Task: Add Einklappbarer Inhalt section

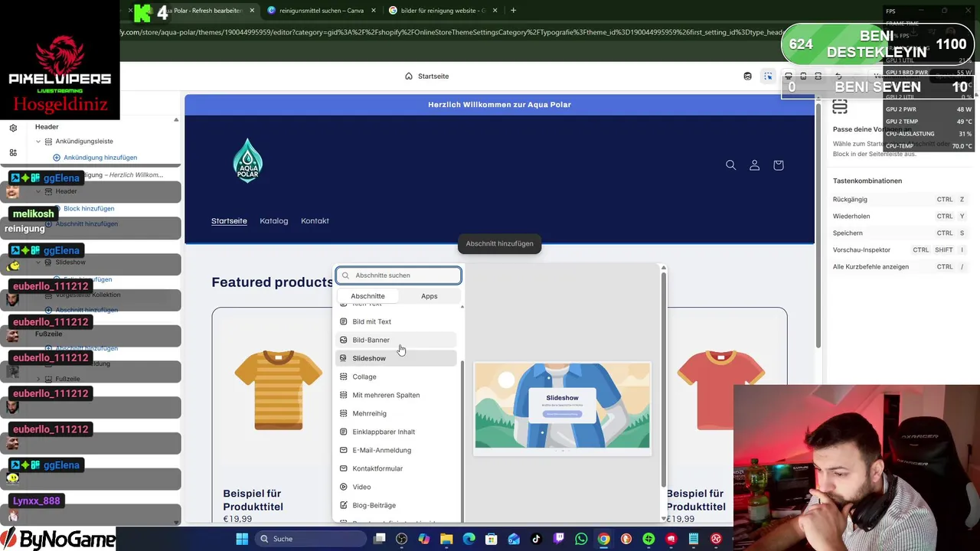Action: click(397, 432)
